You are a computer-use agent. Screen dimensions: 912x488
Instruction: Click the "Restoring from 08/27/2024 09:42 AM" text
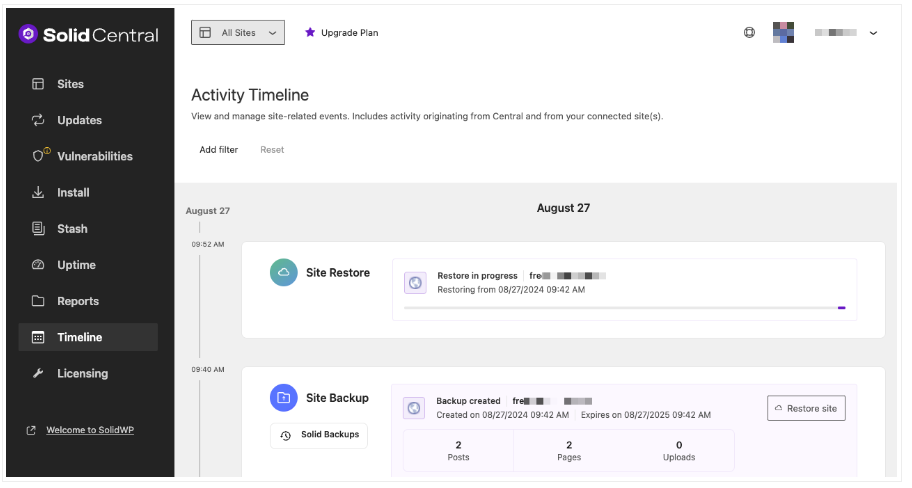point(511,290)
